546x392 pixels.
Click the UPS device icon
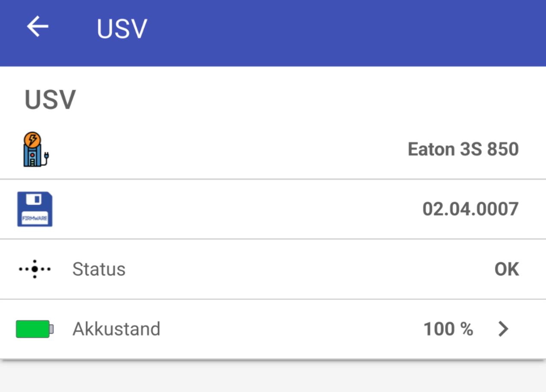(35, 149)
